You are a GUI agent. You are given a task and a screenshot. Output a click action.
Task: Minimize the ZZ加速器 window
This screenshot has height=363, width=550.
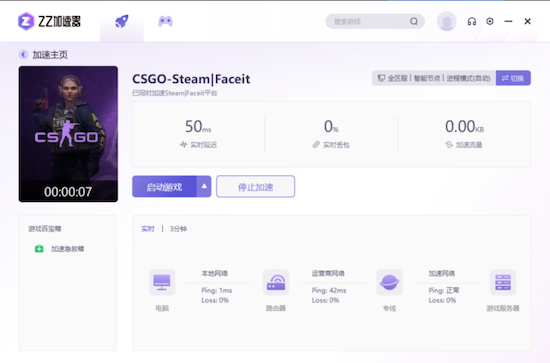508,21
